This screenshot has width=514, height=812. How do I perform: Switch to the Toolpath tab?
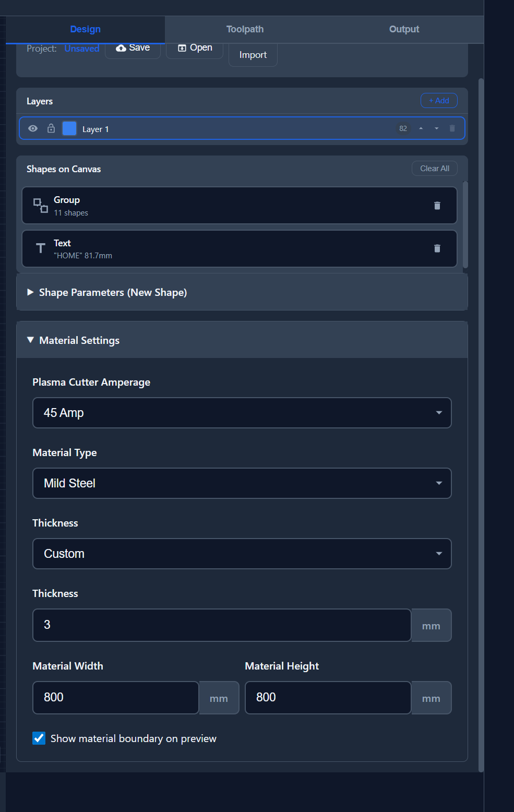click(244, 29)
